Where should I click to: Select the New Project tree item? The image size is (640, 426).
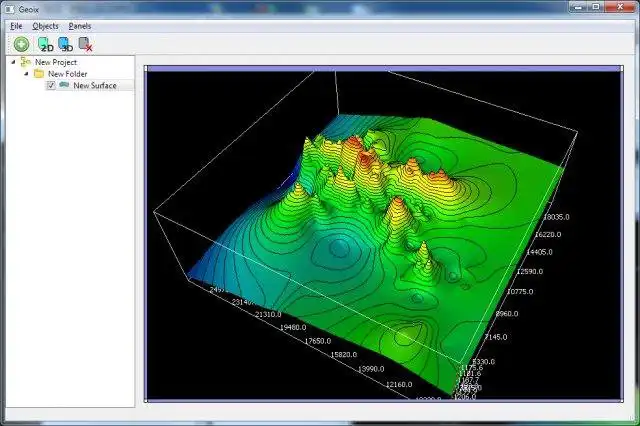56,62
